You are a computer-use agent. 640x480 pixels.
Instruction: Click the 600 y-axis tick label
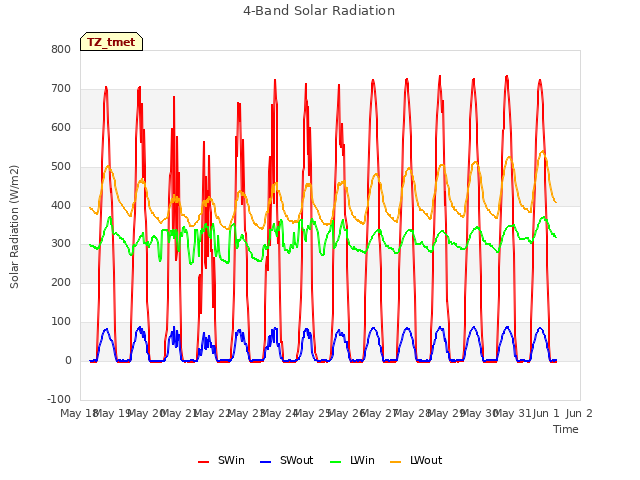(x=61, y=127)
